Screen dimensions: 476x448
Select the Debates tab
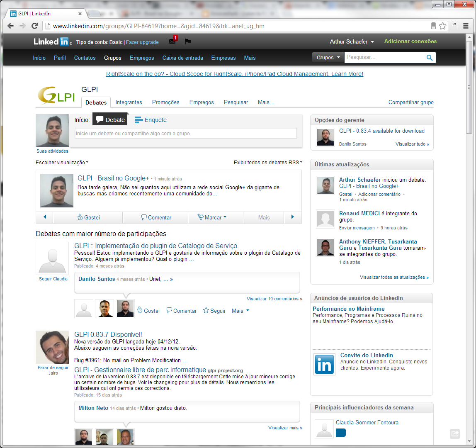tap(96, 102)
